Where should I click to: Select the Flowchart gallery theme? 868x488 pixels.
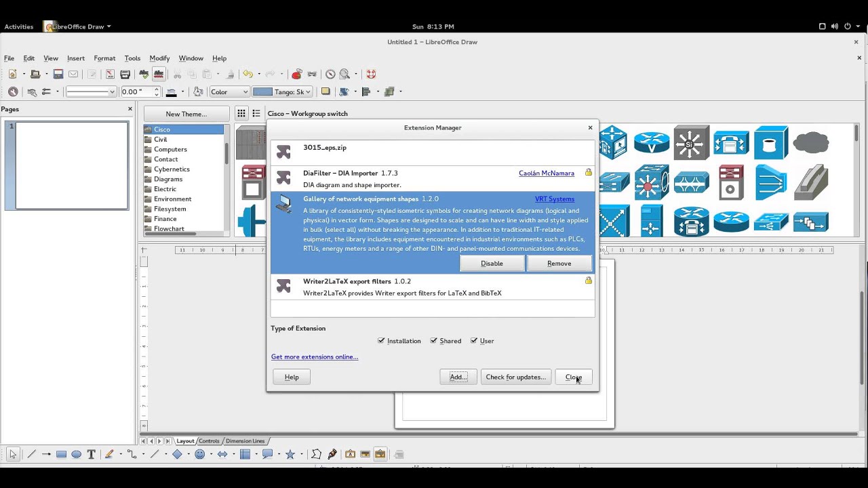click(x=169, y=228)
